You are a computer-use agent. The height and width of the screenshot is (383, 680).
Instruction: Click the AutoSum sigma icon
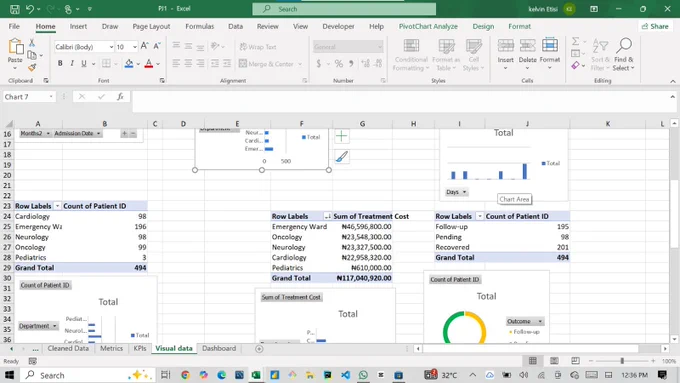(x=575, y=41)
